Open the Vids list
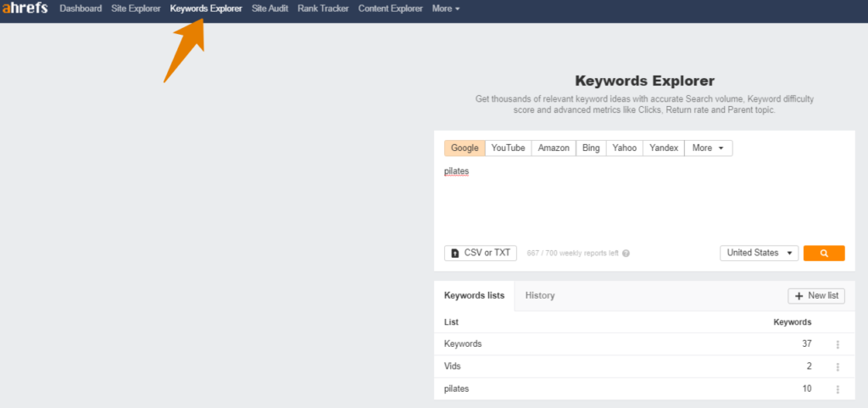Image resolution: width=868 pixels, height=408 pixels. tap(453, 366)
